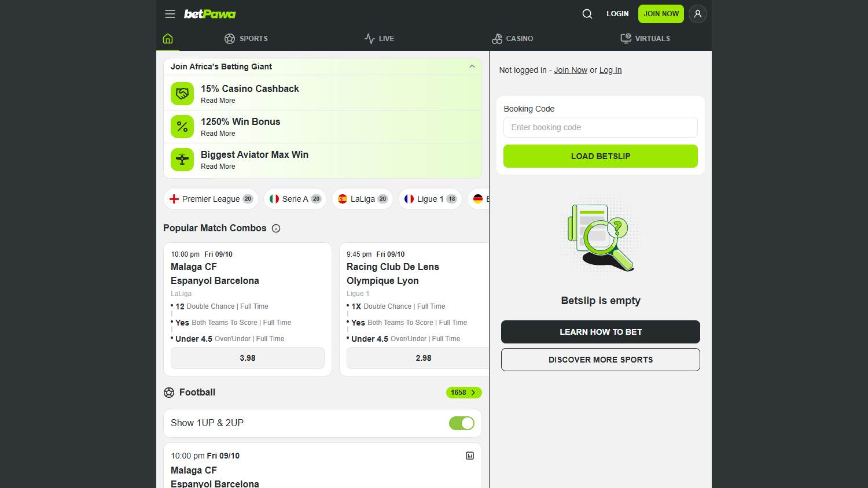Read more about Biggest Aviator Max Win
The height and width of the screenshot is (488, 868).
[x=218, y=167]
